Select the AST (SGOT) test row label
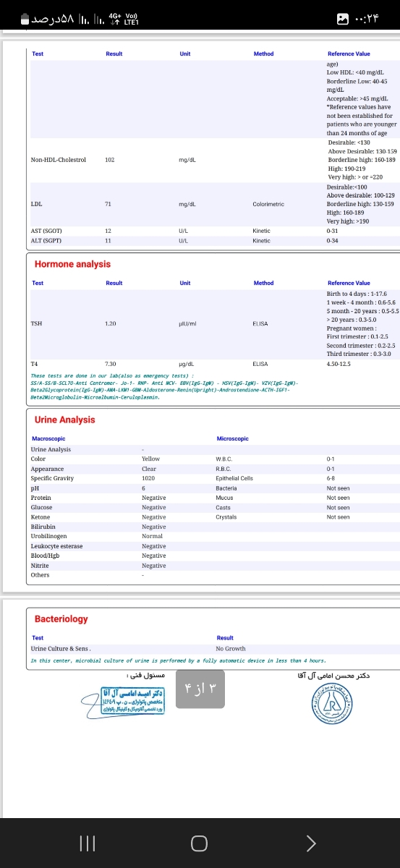400x868 pixels. 46,230
